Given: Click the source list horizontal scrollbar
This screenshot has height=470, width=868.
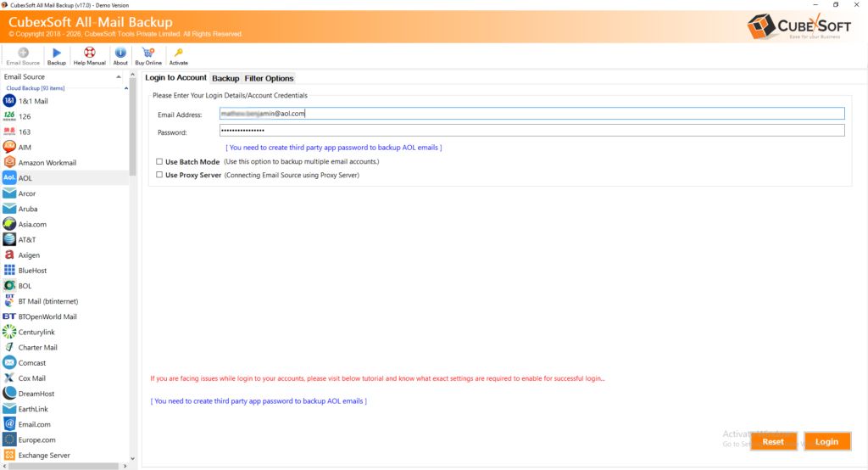Looking at the screenshot, I should tap(64, 466).
